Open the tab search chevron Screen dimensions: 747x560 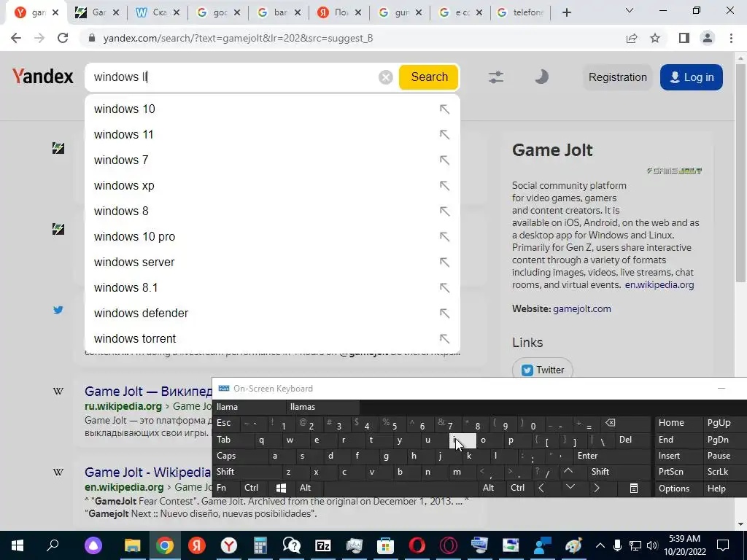(x=629, y=10)
